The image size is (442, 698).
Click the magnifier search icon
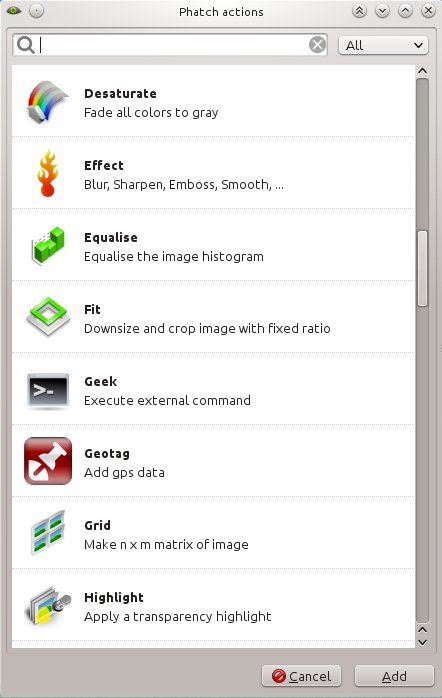coord(26,45)
